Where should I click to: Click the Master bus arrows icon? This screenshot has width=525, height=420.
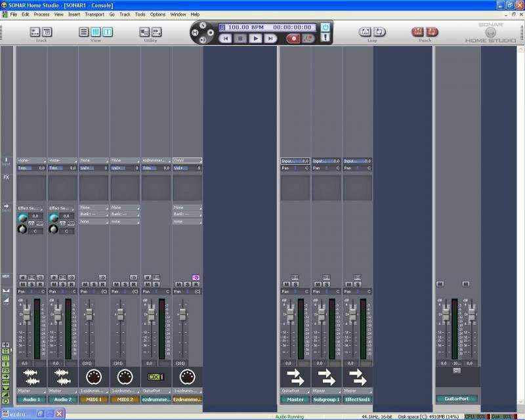(x=295, y=377)
